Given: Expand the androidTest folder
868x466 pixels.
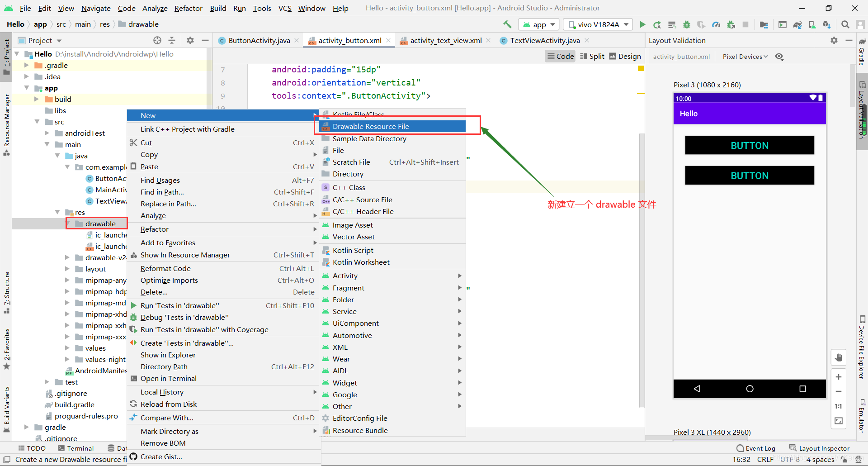Looking at the screenshot, I should (x=47, y=133).
